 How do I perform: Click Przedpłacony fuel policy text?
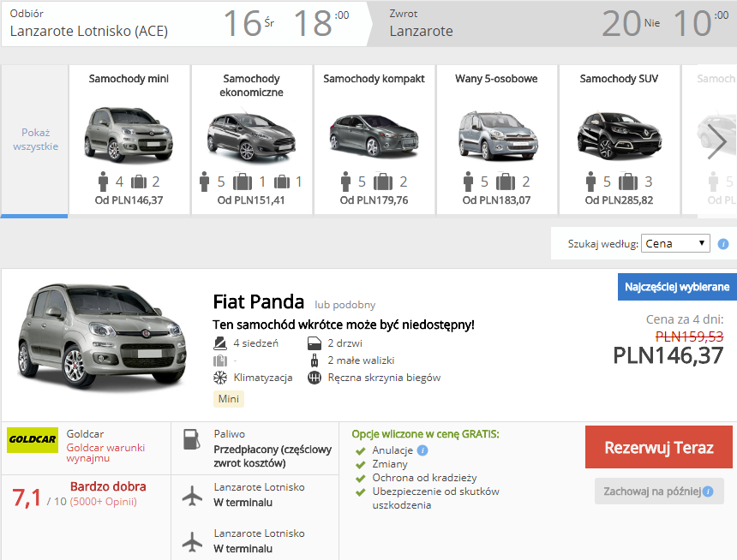(273, 456)
